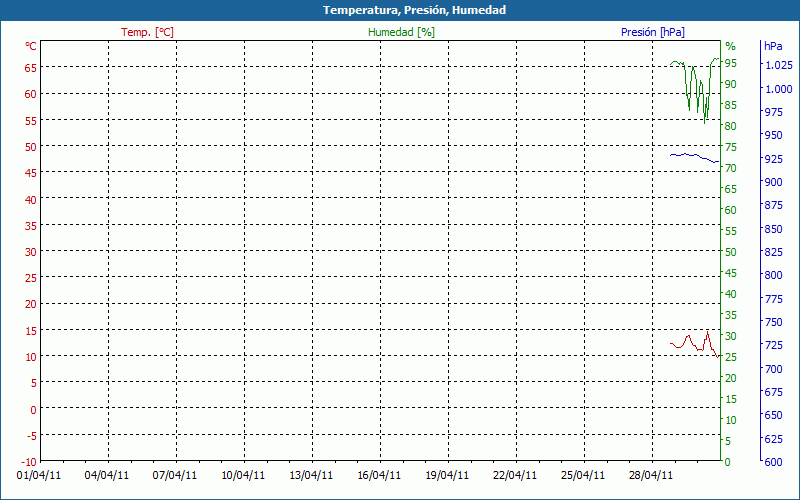Click the -10 temperature axis value
This screenshot has height=500, width=800.
click(x=29, y=462)
